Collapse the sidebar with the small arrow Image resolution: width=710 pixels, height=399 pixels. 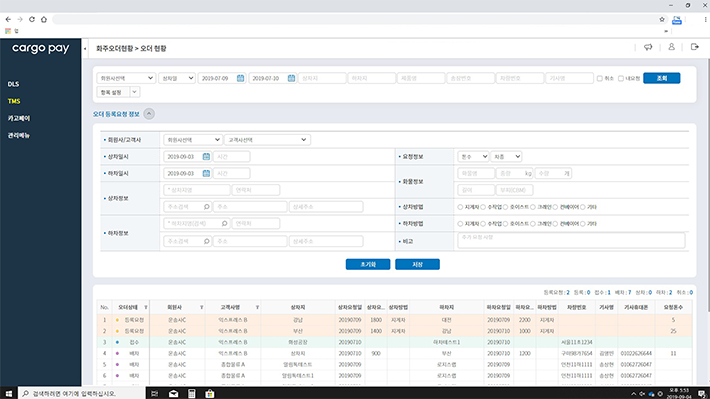[x=85, y=48]
